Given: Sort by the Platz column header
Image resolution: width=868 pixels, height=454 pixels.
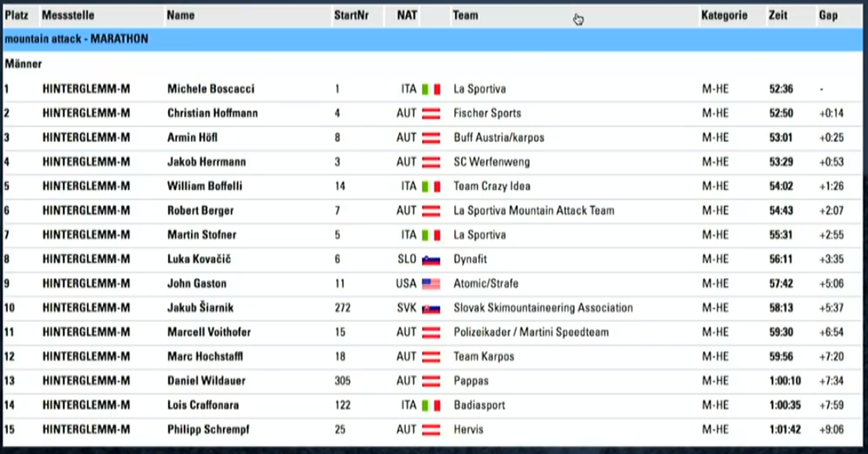Looking at the screenshot, I should click(x=16, y=16).
